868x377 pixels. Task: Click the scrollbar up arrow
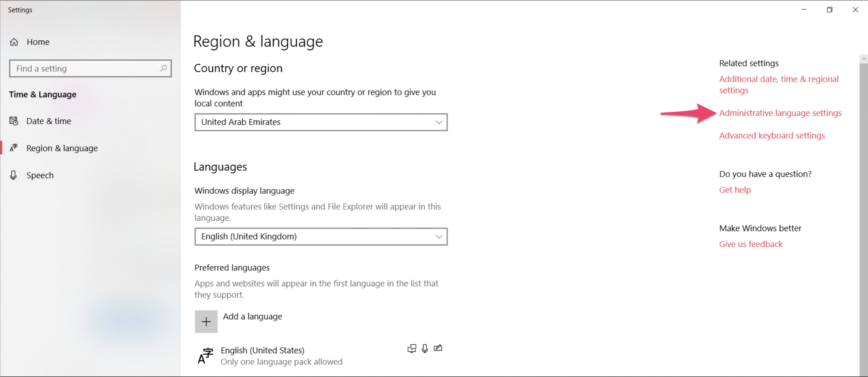(x=863, y=59)
